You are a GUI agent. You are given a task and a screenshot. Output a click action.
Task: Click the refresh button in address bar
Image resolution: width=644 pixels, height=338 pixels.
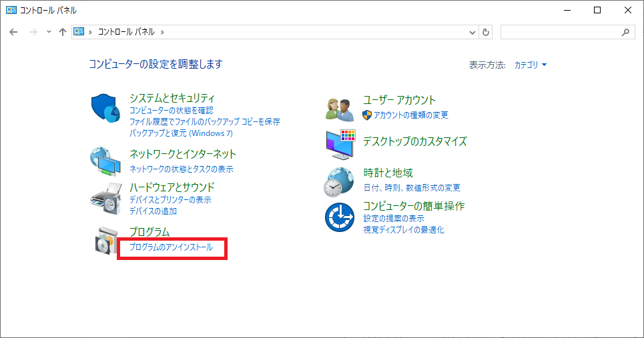click(x=486, y=32)
